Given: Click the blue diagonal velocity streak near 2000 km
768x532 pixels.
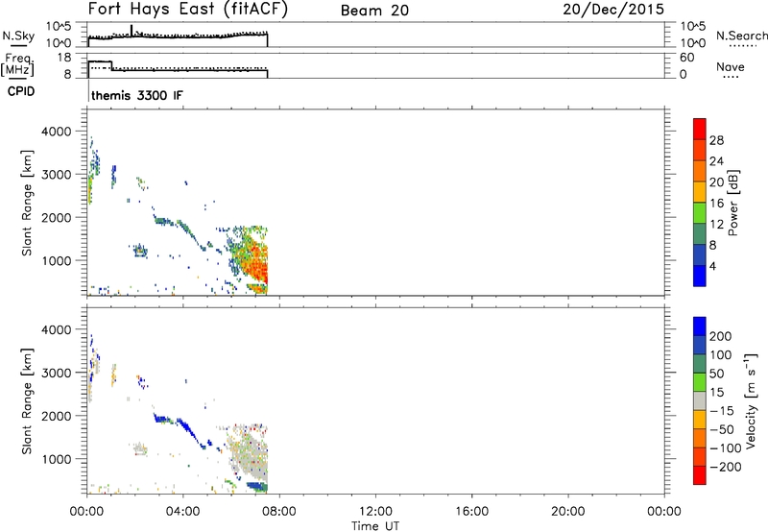Looking at the screenshot, I should [186, 427].
